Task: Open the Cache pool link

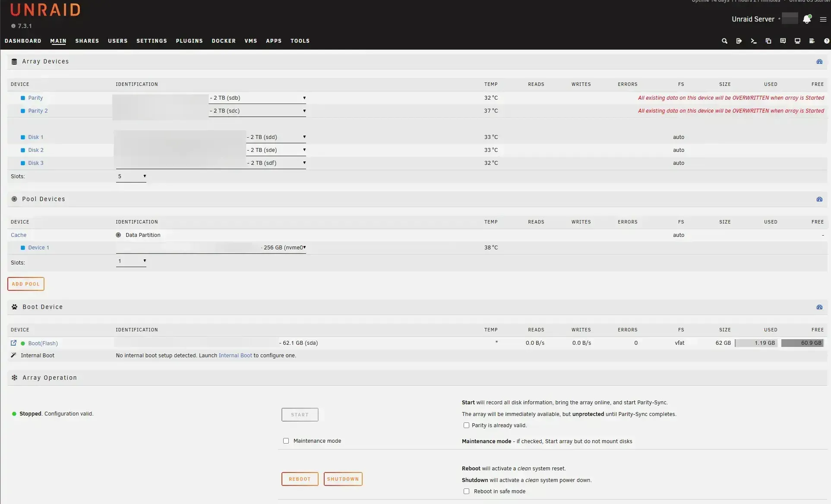Action: (19, 235)
